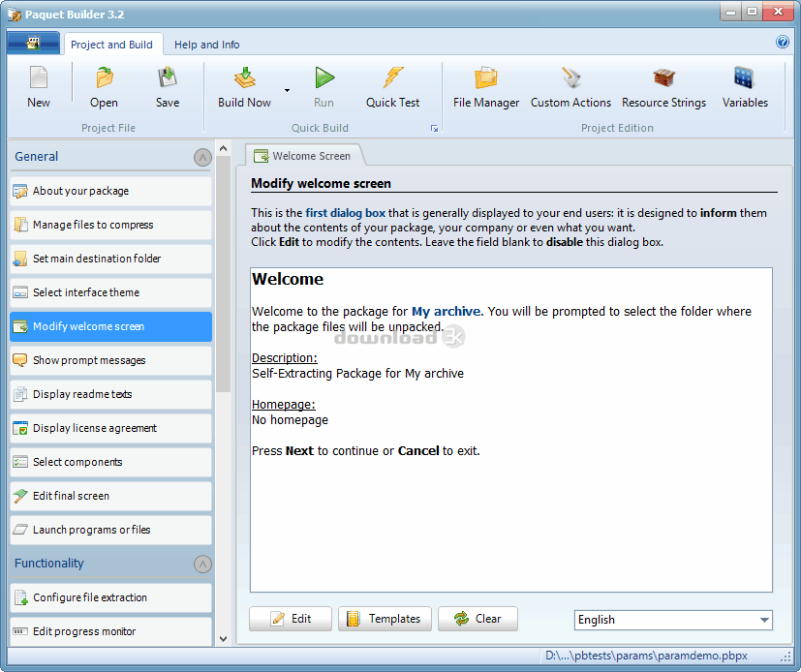Collapse the General section

[202, 157]
